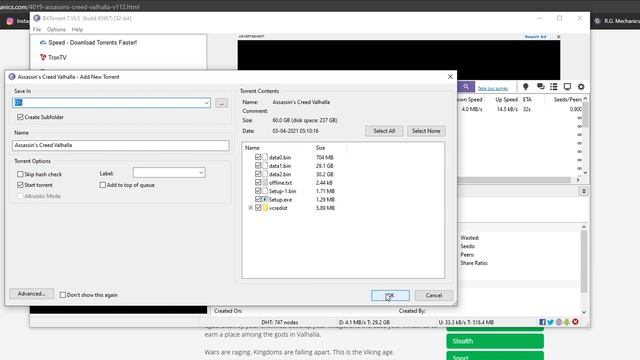Image resolution: width=640 pixels, height=360 pixels.
Task: Click the Size column header in file list
Action: [x=320, y=148]
